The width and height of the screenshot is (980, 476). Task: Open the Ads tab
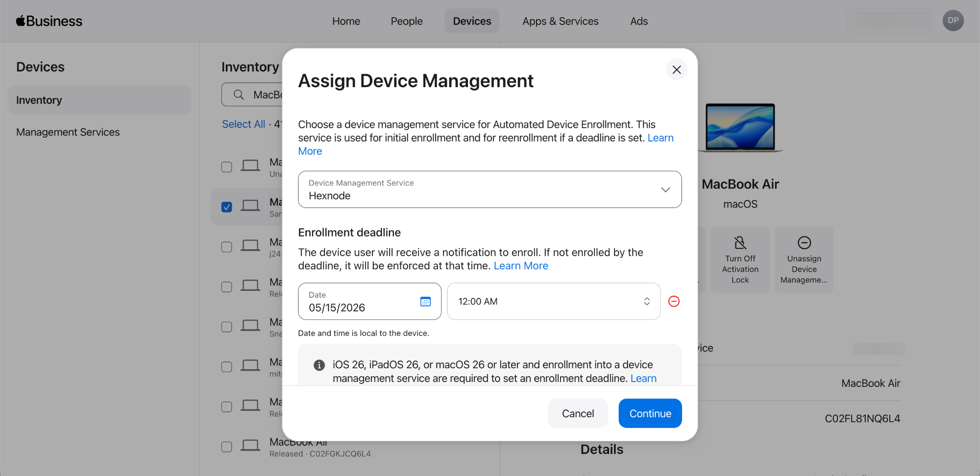[639, 21]
